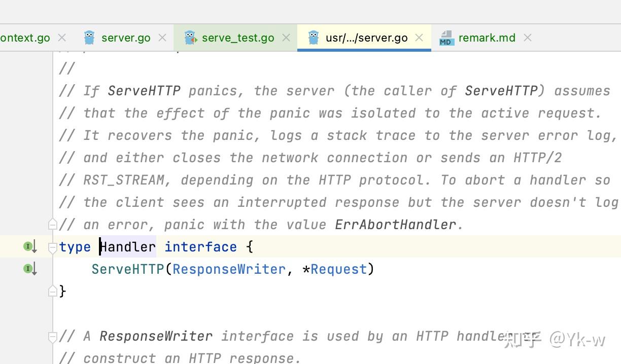Collapse the ResponseWriter comment block fold marker
The width and height of the screenshot is (621, 364).
pos(53,335)
